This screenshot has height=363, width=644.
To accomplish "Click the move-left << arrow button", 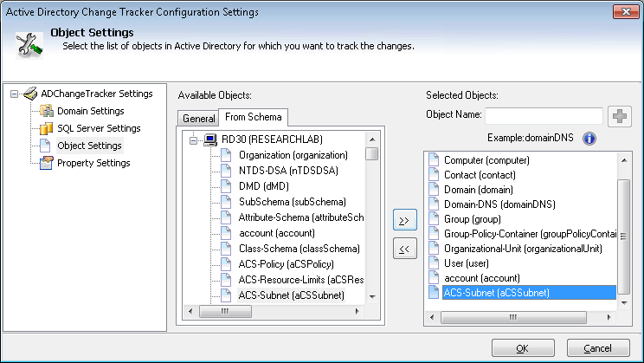I will click(x=404, y=249).
